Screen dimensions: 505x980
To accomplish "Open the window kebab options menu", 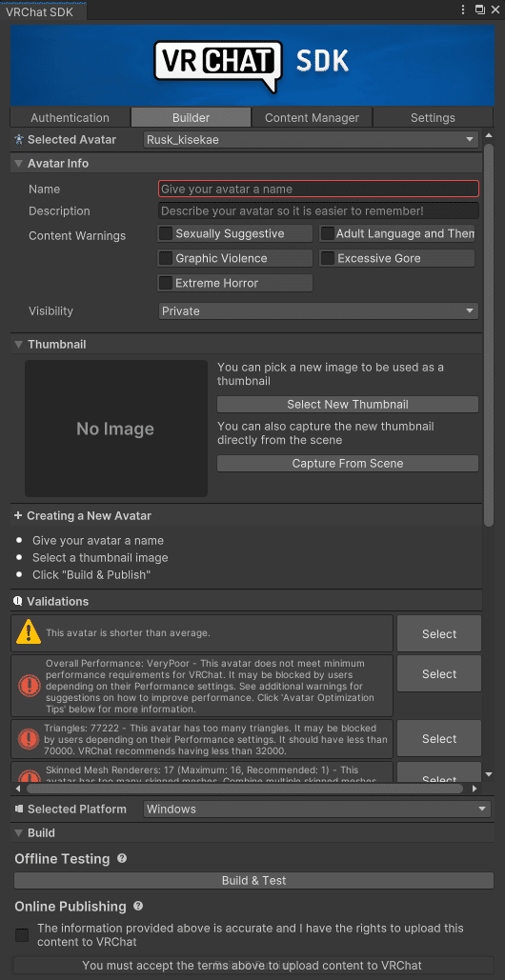I will click(x=463, y=10).
